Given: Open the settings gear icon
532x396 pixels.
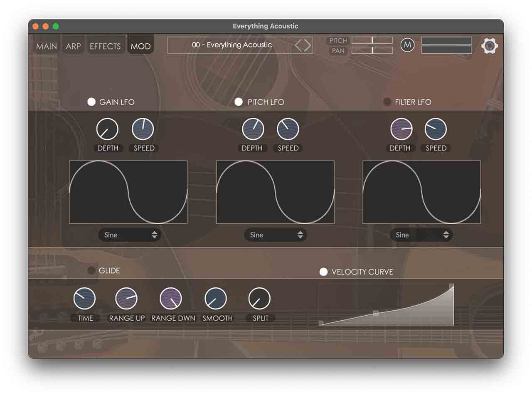Looking at the screenshot, I should 489,46.
